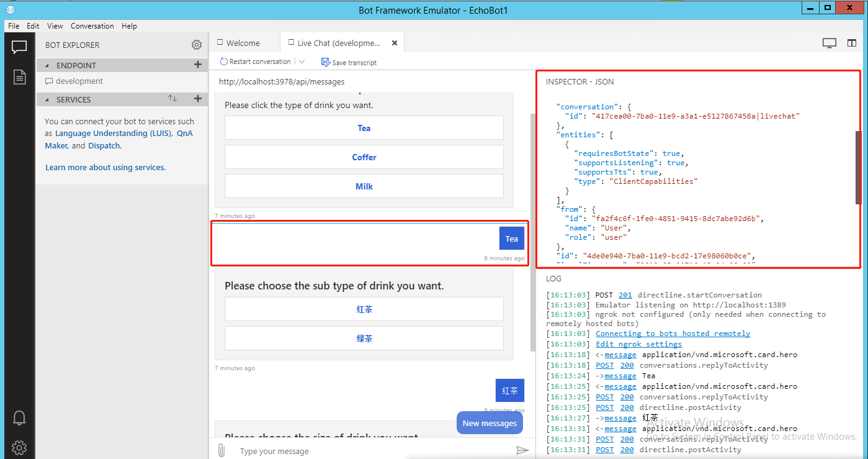
Task: Collapse the SERVICES section
Action: click(x=47, y=99)
